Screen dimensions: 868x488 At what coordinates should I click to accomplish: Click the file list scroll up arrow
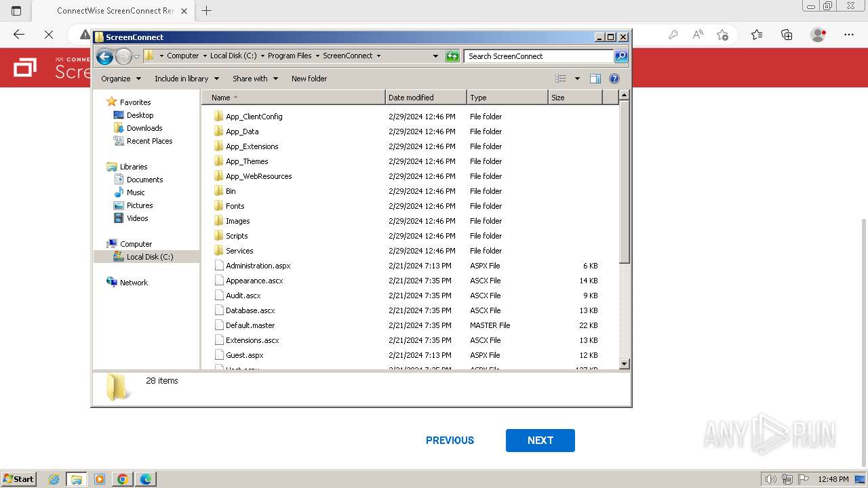point(625,96)
